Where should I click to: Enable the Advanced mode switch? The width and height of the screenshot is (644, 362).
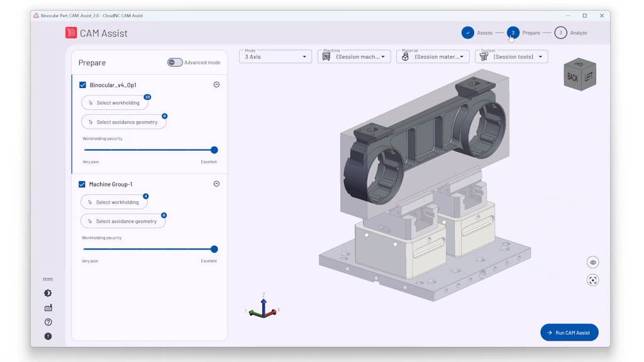coord(175,63)
